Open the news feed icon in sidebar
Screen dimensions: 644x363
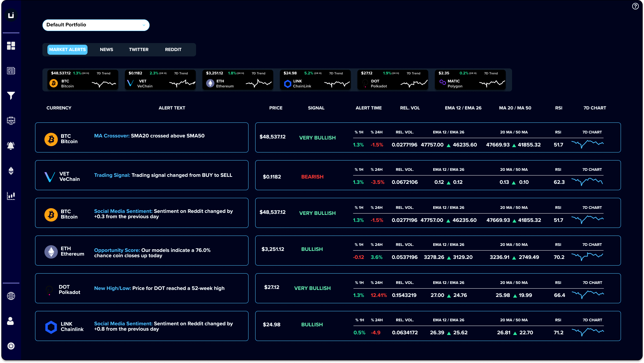[11, 71]
